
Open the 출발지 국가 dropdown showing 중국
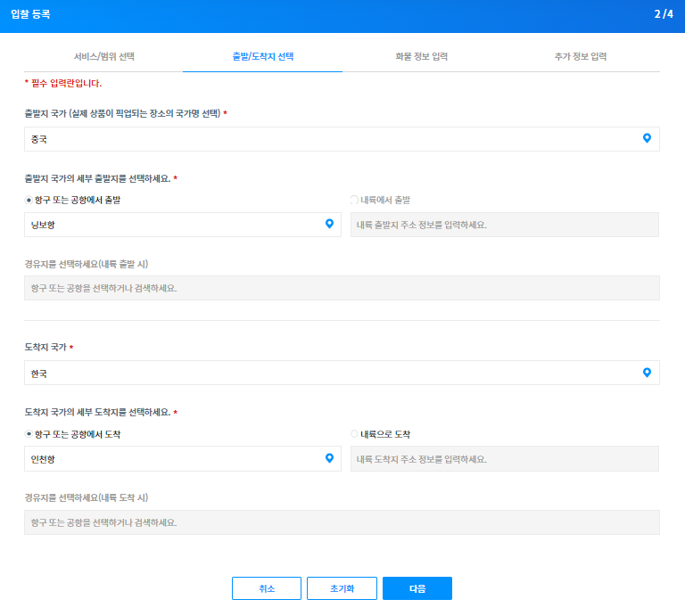342,139
